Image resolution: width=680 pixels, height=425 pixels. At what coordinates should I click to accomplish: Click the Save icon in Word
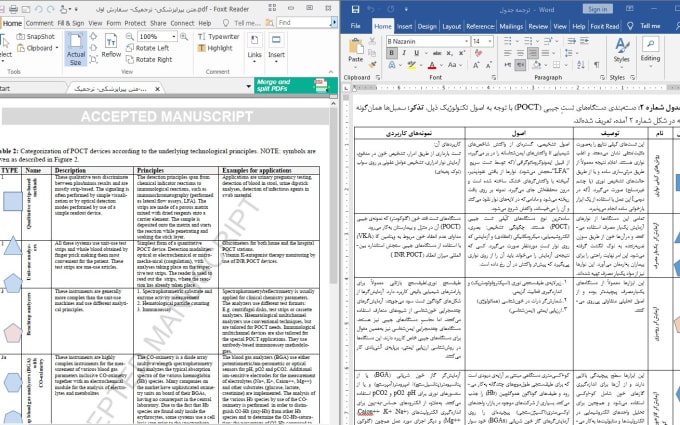(356, 9)
